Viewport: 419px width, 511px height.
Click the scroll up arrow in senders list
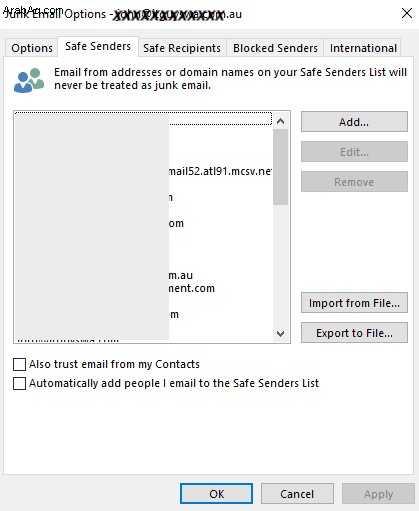(x=280, y=121)
